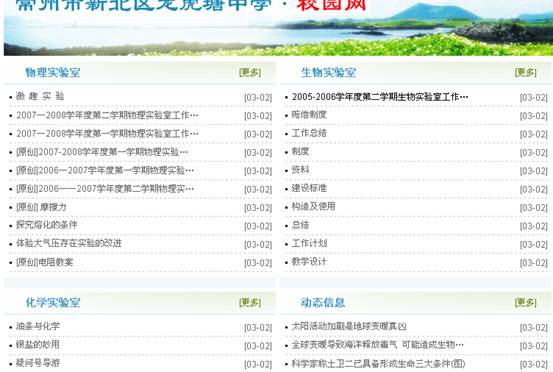Open 太阳活动加剧是地球变暖真凶 news item
Screen dimensions: 553x372
click(349, 326)
